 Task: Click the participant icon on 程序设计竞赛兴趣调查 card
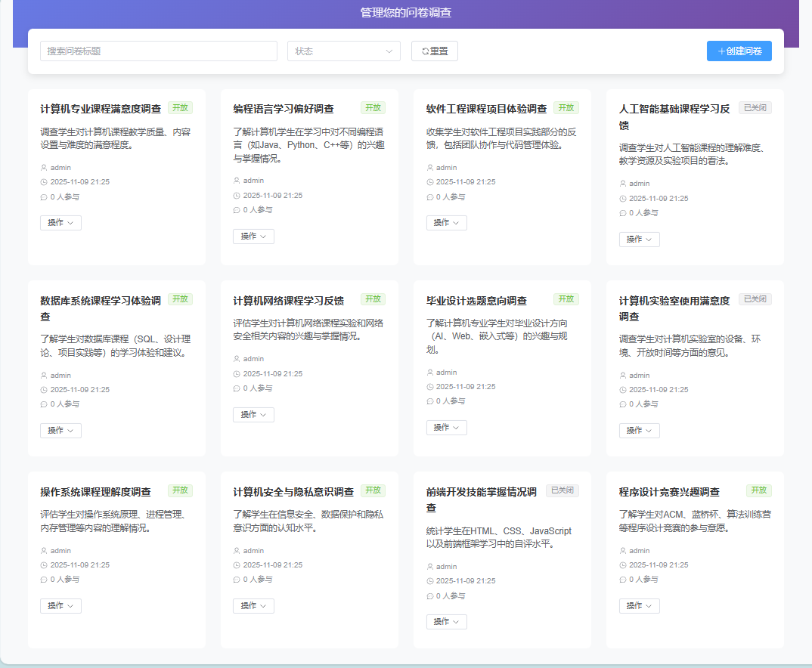coord(623,580)
